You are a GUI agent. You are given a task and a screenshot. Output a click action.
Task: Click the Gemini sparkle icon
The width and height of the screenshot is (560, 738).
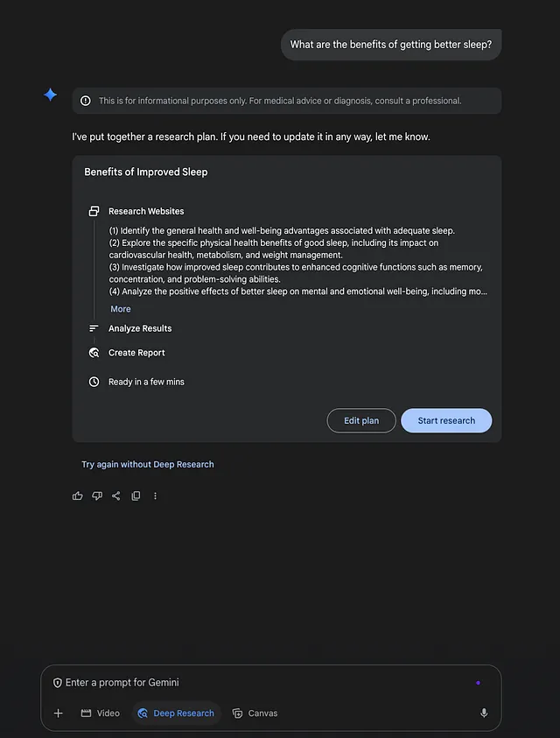pyautogui.click(x=50, y=95)
